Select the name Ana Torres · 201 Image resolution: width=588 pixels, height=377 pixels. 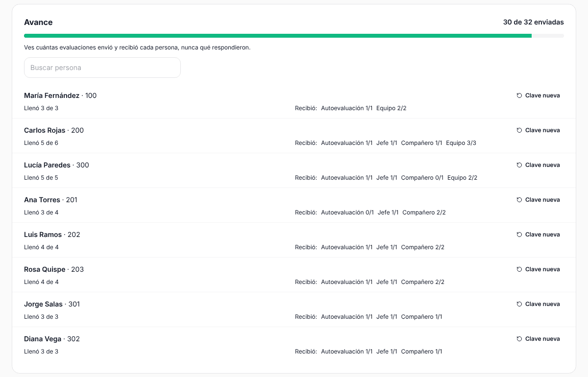50,200
